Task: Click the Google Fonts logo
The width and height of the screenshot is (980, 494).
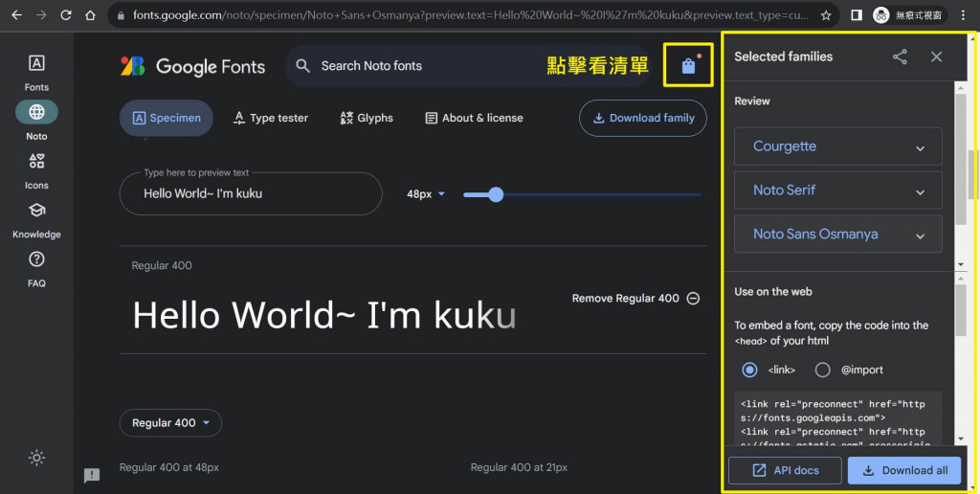Action: [192, 66]
